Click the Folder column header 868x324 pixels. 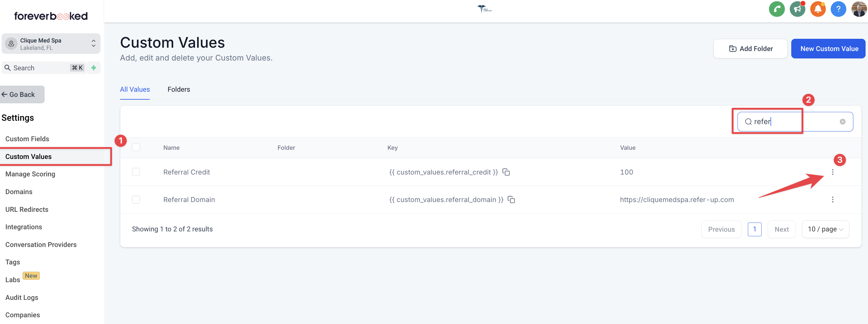pos(286,148)
